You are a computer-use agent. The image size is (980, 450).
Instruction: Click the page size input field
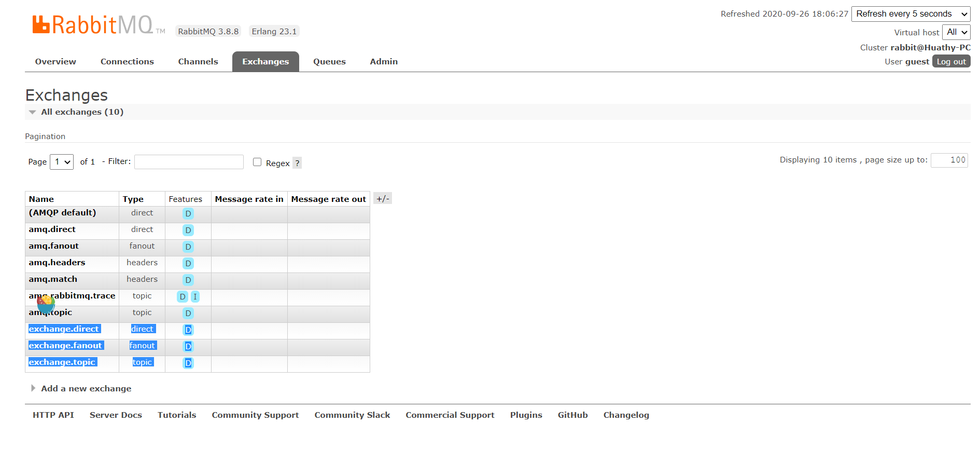[949, 160]
